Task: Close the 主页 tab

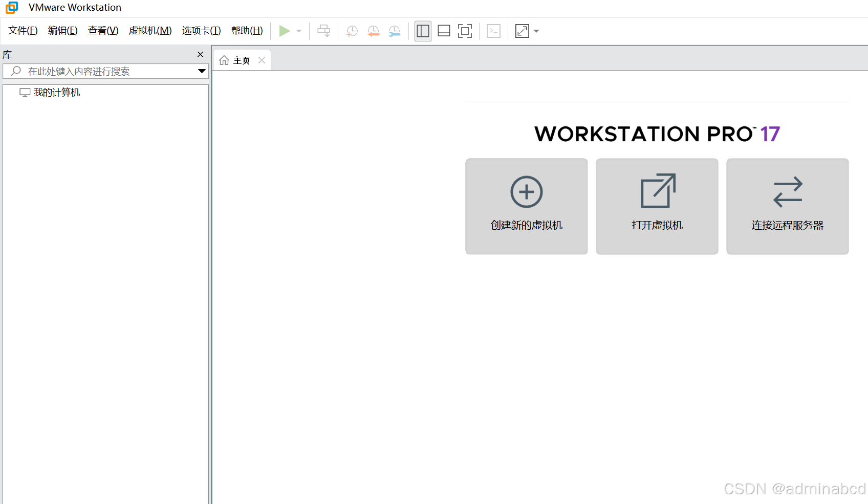Action: pos(262,60)
